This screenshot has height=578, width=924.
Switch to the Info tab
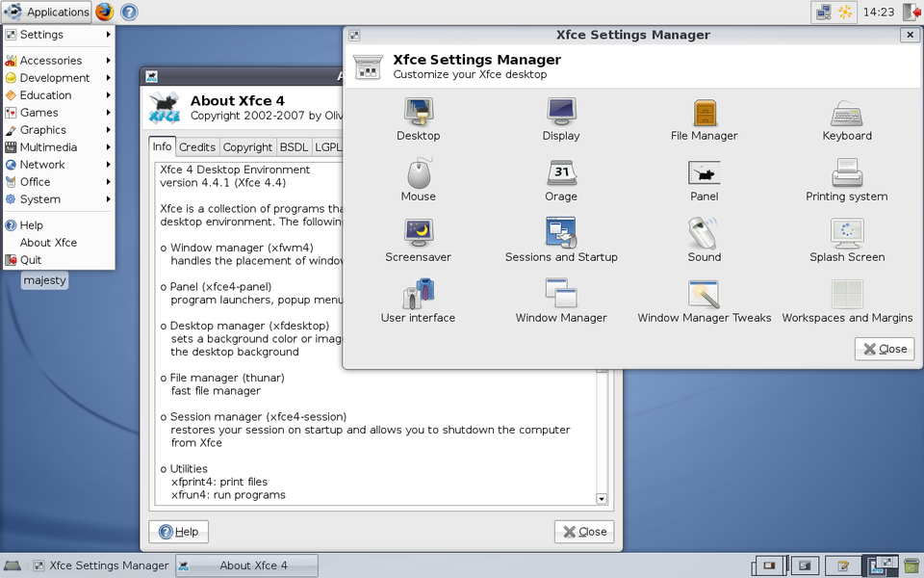[162, 146]
